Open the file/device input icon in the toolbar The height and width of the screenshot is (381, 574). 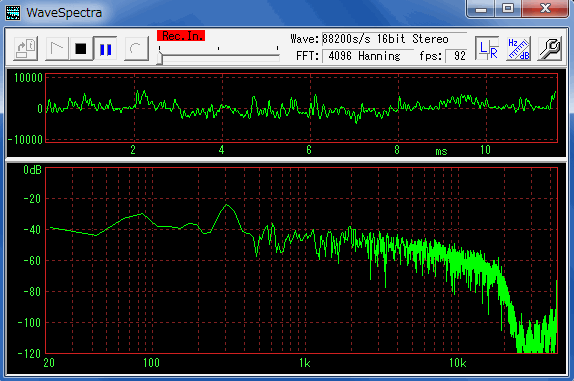point(26,49)
